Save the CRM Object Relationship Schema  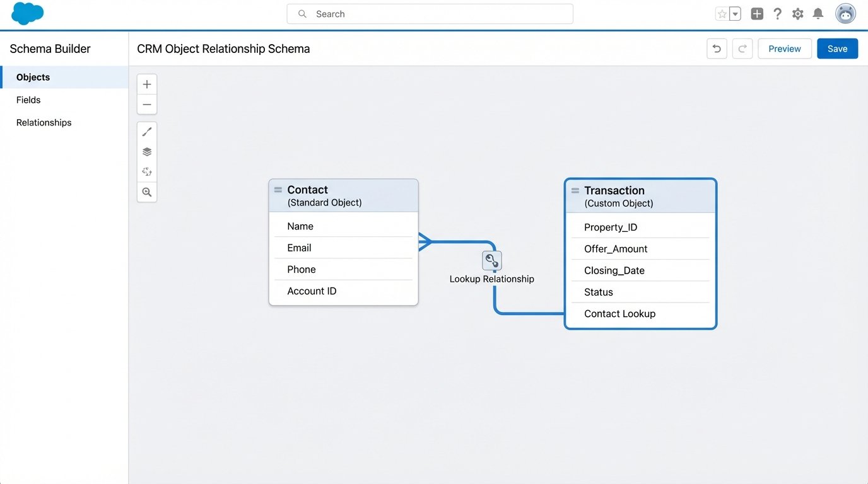point(837,48)
